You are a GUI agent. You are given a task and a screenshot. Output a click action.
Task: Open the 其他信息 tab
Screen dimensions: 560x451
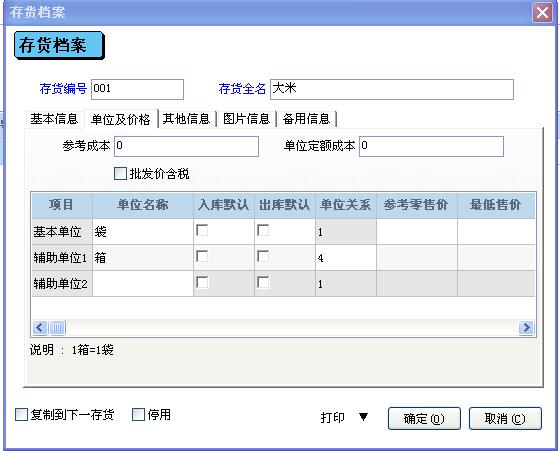pos(186,119)
